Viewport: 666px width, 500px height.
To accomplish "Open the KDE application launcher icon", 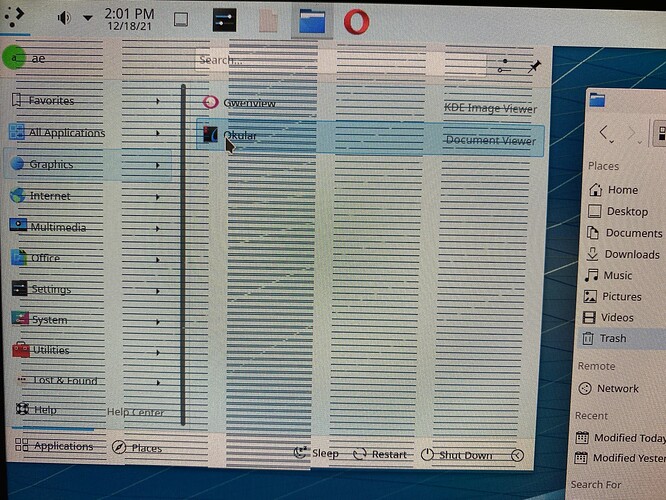I will [x=14, y=16].
